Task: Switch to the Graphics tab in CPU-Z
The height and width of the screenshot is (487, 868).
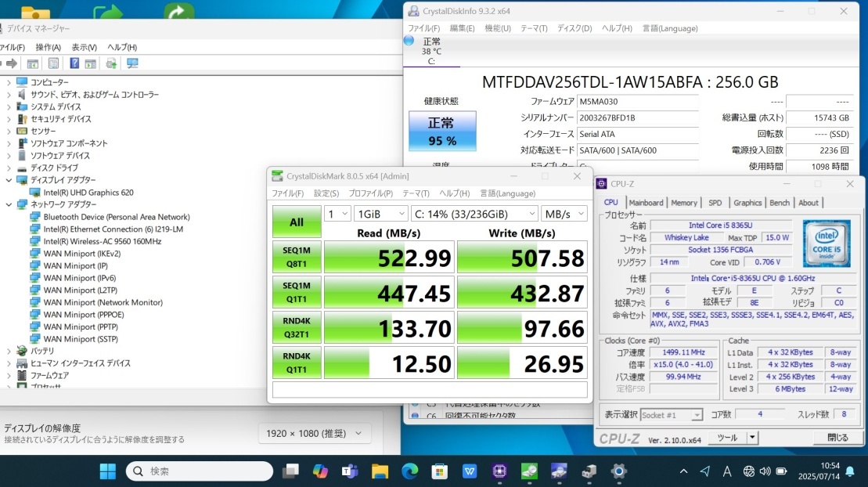Action: click(x=747, y=203)
